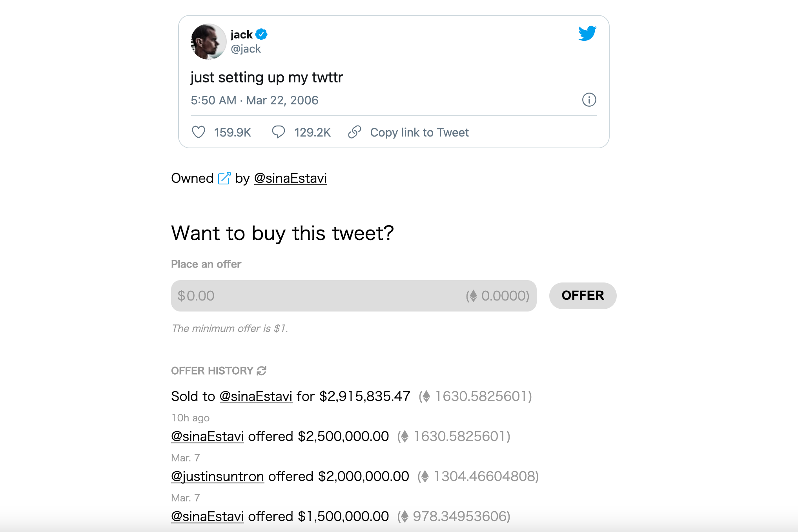Click the tweet text 'just setting up my twttr'
The image size is (798, 532).
coord(267,78)
